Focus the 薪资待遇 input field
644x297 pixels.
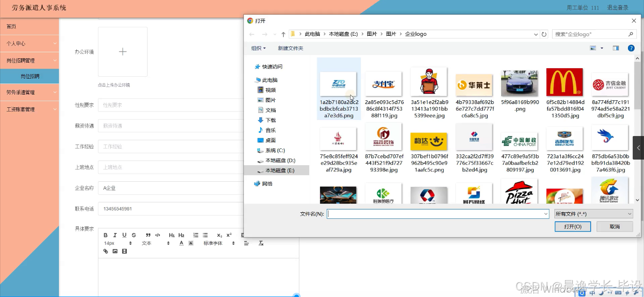[171, 126]
